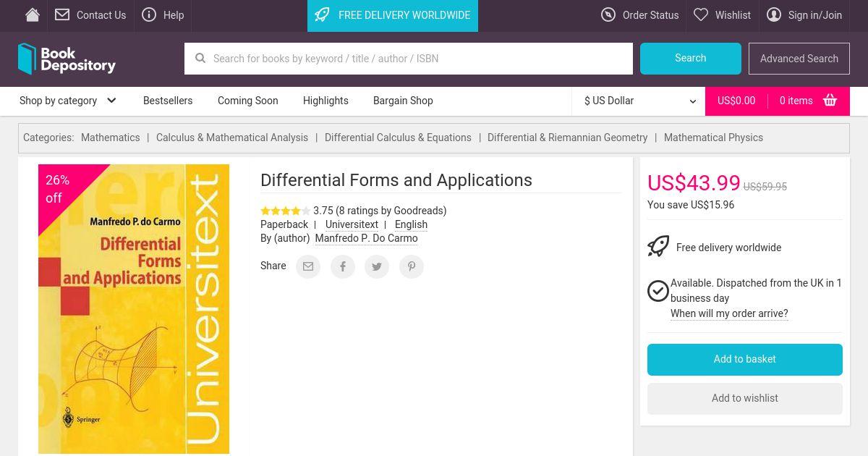
Task: Click Sign in/Join text link
Action: pos(815,15)
